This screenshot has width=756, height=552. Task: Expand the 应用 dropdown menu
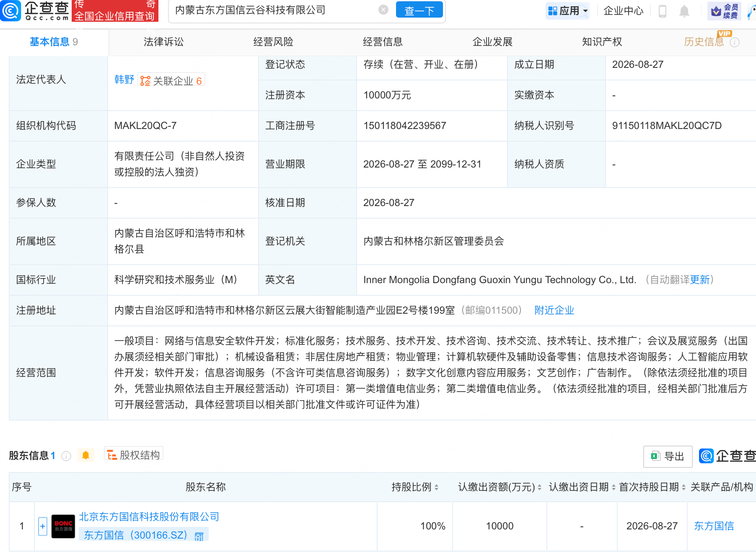pos(568,11)
